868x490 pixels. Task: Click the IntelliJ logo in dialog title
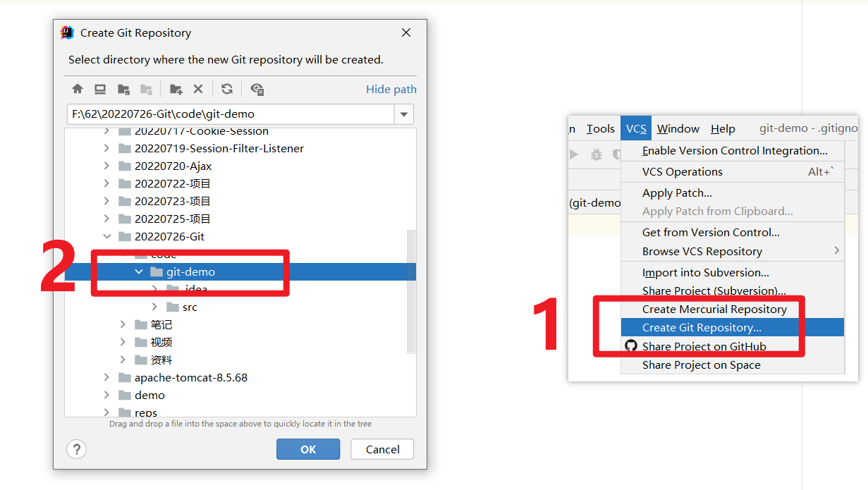(x=68, y=32)
